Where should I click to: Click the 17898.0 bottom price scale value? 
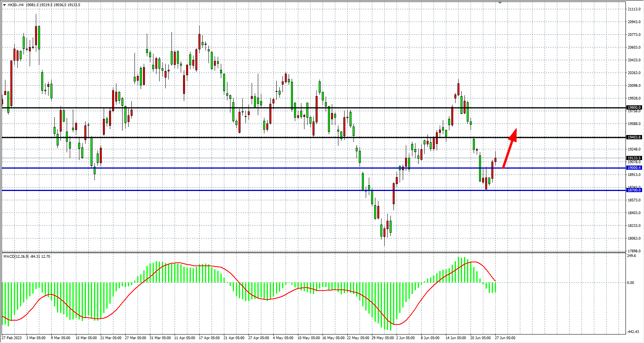point(634,251)
